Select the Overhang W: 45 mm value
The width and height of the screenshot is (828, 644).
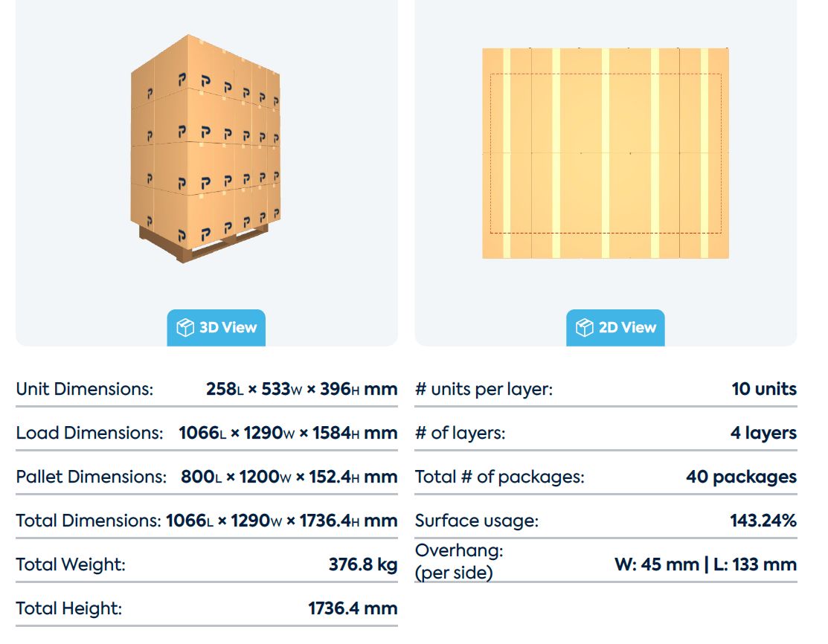tap(657, 564)
